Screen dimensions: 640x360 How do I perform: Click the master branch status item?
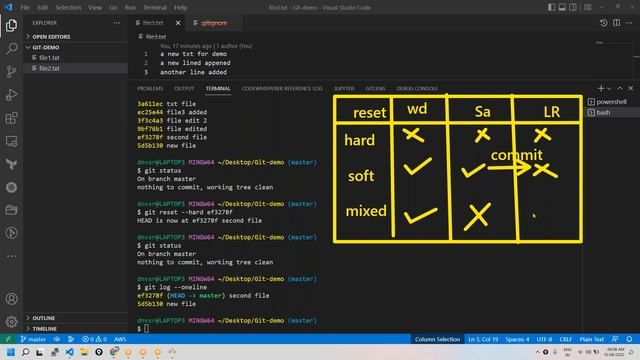33,339
